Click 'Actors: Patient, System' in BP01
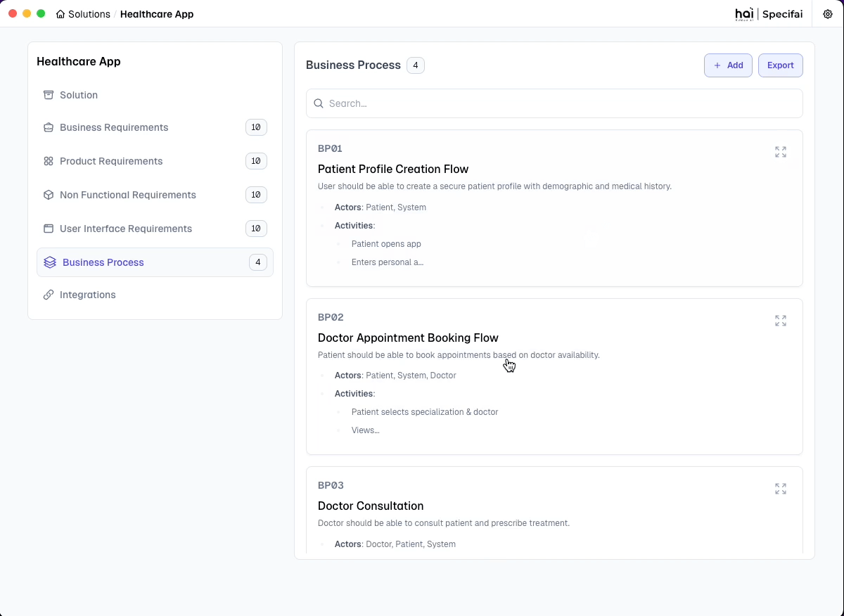Screen dimensions: 844x616 (x=381, y=207)
